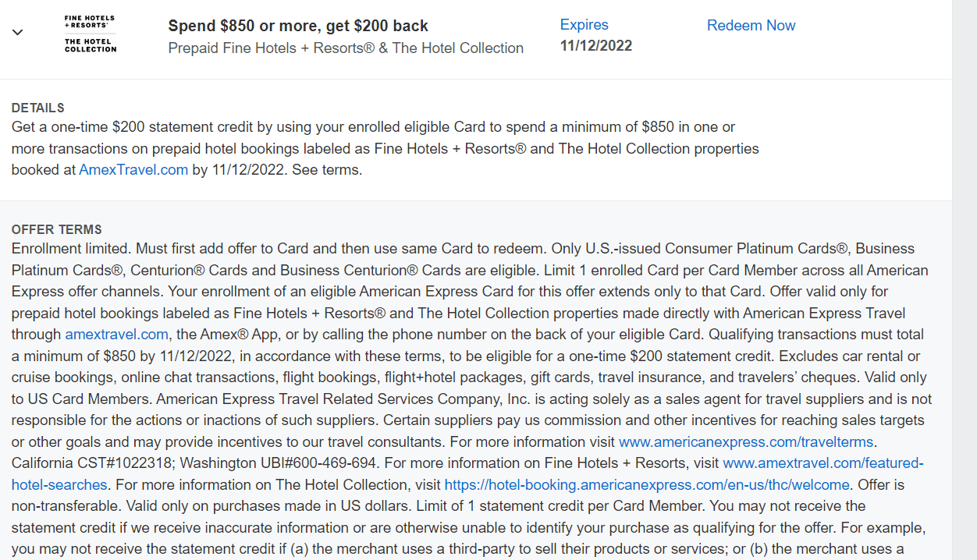Click the 11/12/2022 expiration date under Expires
Screen dimensions: 977x560
coord(596,46)
